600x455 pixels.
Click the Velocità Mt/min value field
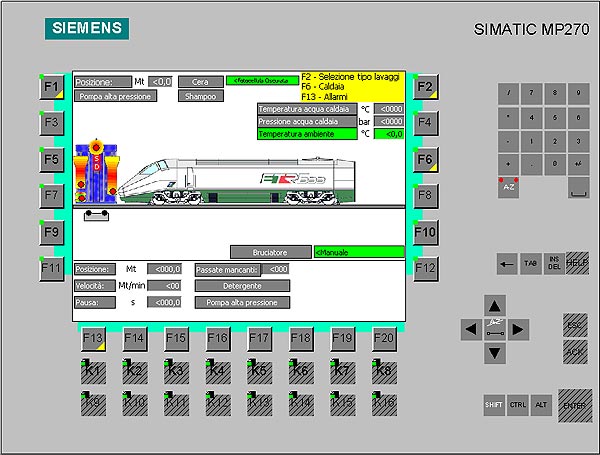165,286
